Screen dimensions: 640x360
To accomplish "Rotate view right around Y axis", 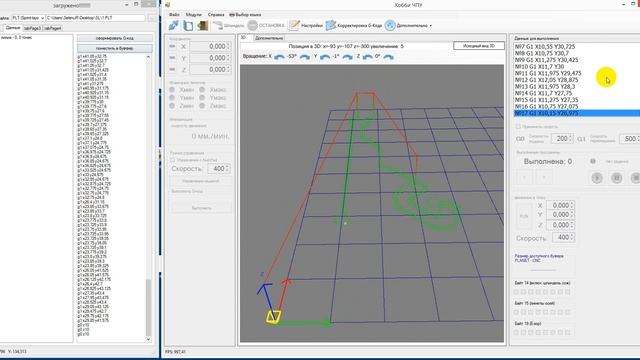I will point(347,57).
